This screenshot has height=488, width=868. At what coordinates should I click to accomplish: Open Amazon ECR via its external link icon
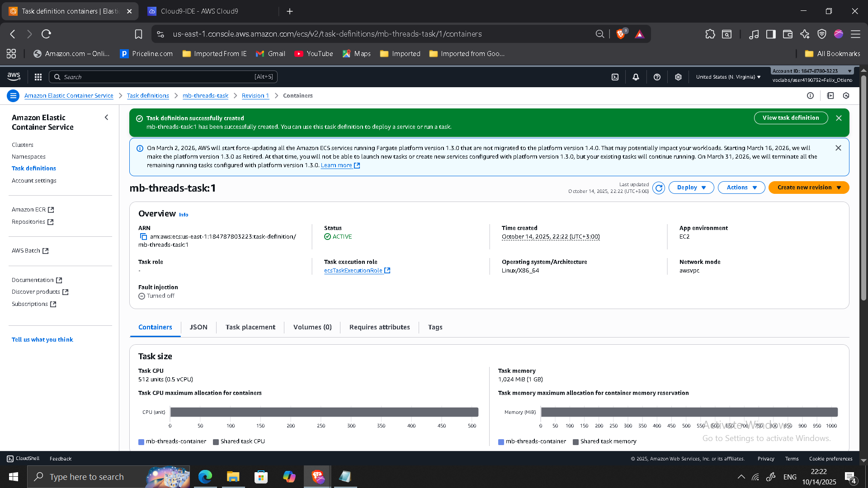click(x=51, y=209)
